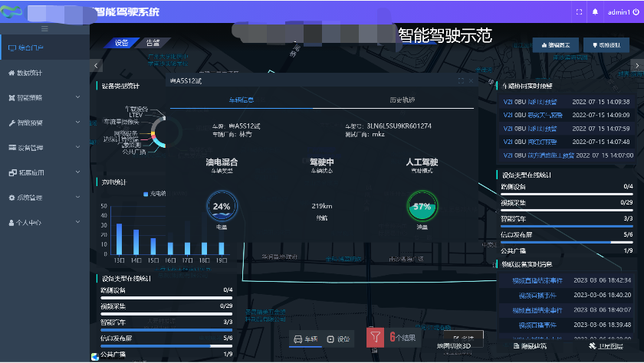Collapse the left panel with the arrow

(96, 66)
